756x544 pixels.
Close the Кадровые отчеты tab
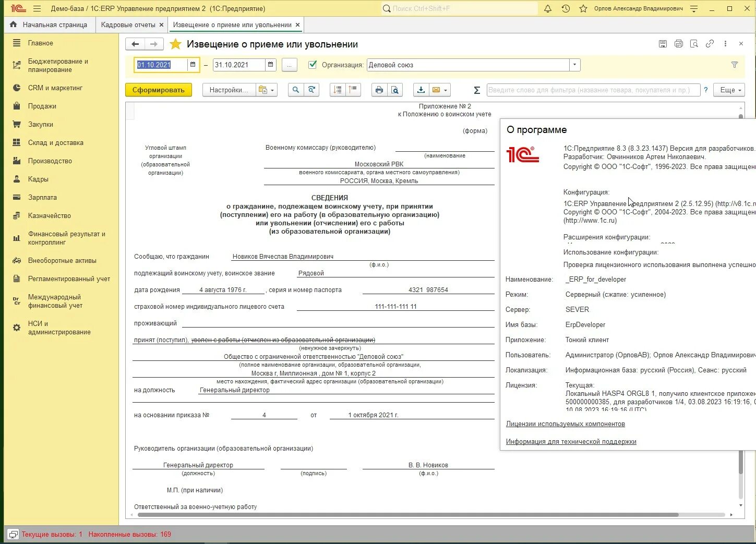click(161, 25)
